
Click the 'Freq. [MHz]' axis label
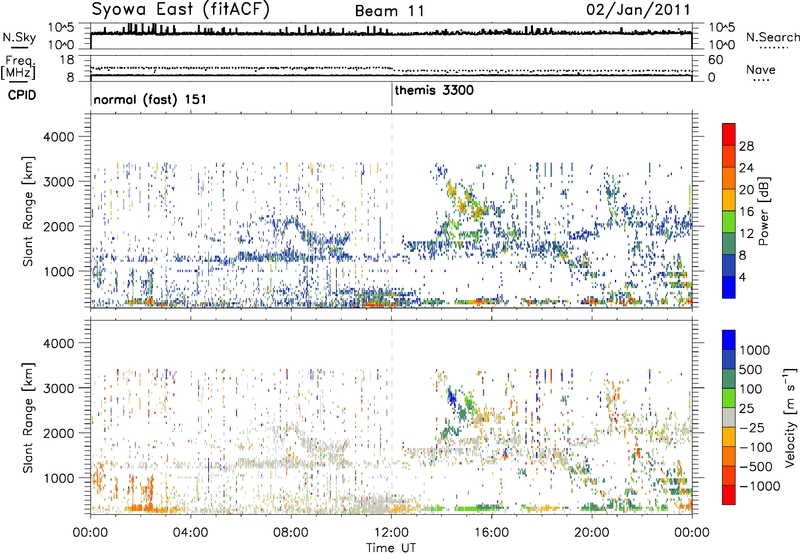pyautogui.click(x=18, y=68)
